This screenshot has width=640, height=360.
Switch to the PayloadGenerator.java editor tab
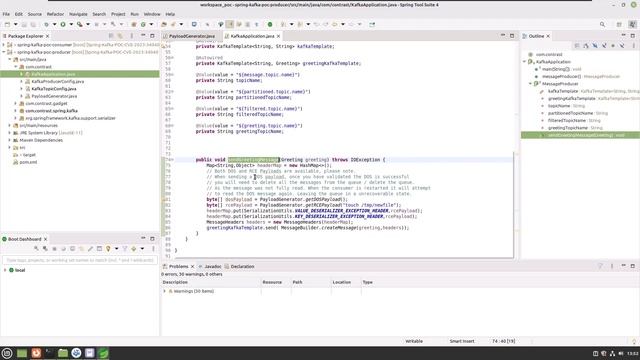coord(192,36)
